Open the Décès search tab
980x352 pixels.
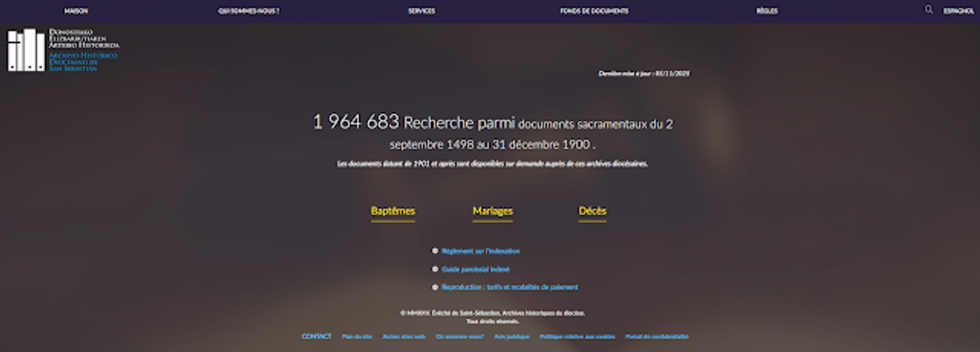(x=592, y=212)
